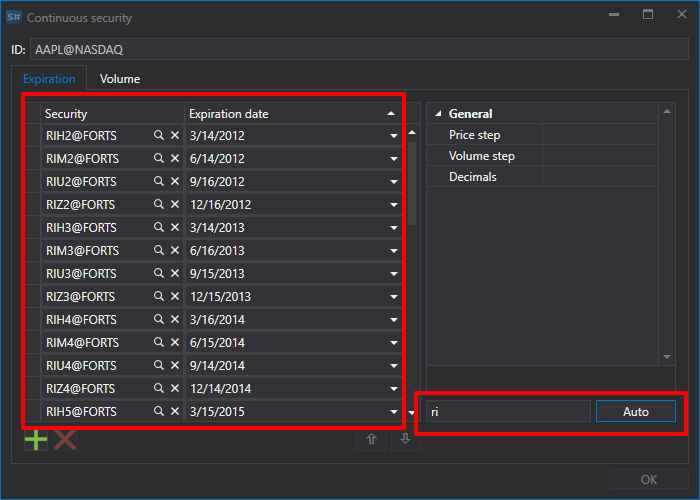The image size is (700, 500).
Task: Select the Decimals value cell
Action: 600,177
